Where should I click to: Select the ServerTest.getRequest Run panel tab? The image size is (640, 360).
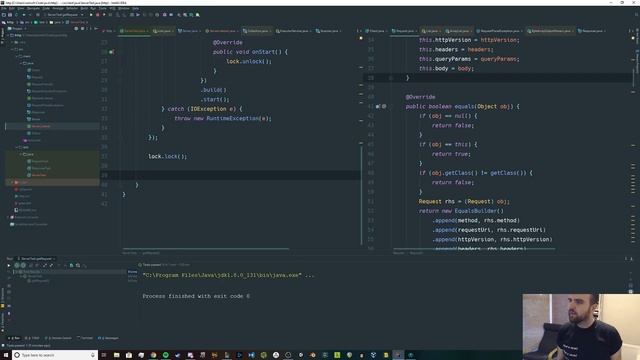click(x=36, y=259)
